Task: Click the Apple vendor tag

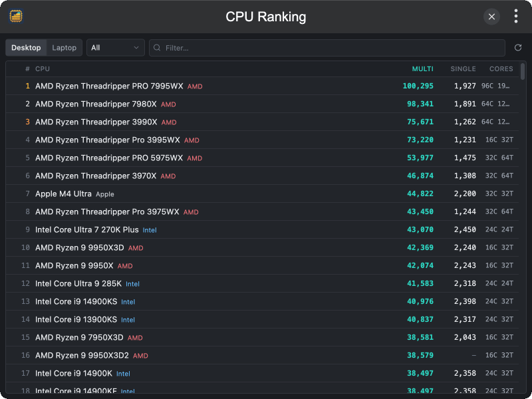Action: click(x=105, y=194)
